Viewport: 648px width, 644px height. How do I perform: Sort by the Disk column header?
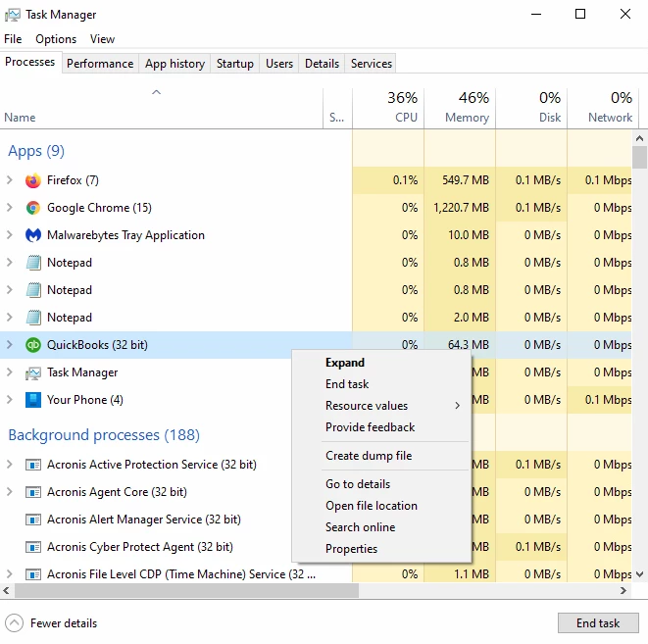531,108
